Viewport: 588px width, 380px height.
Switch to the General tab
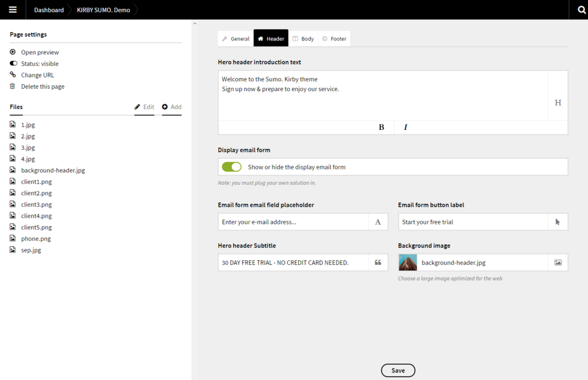[x=235, y=39]
